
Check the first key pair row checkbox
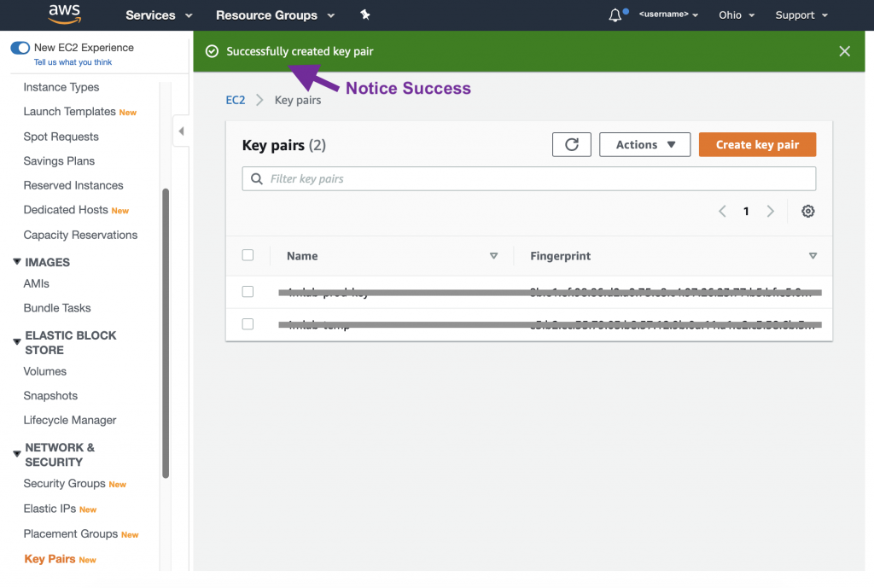click(248, 292)
